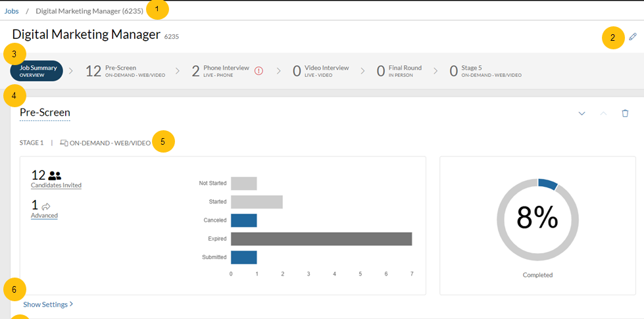The width and height of the screenshot is (644, 319).
Task: Click the trash delete icon for Pre-Screen
Action: [625, 113]
